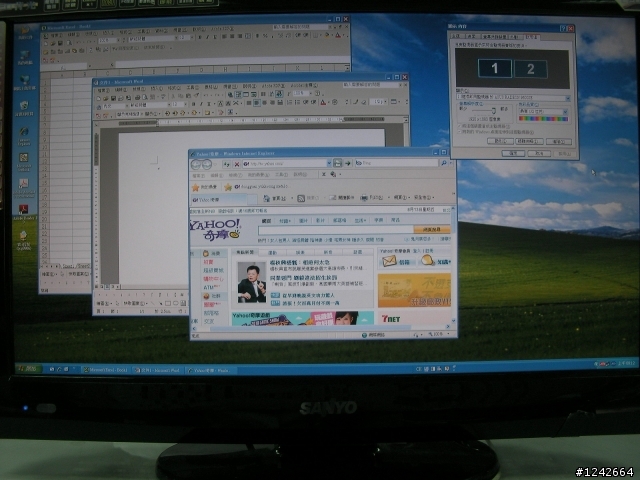Click the Back button in Internet Explorer
The image size is (640, 480).
(x=196, y=164)
